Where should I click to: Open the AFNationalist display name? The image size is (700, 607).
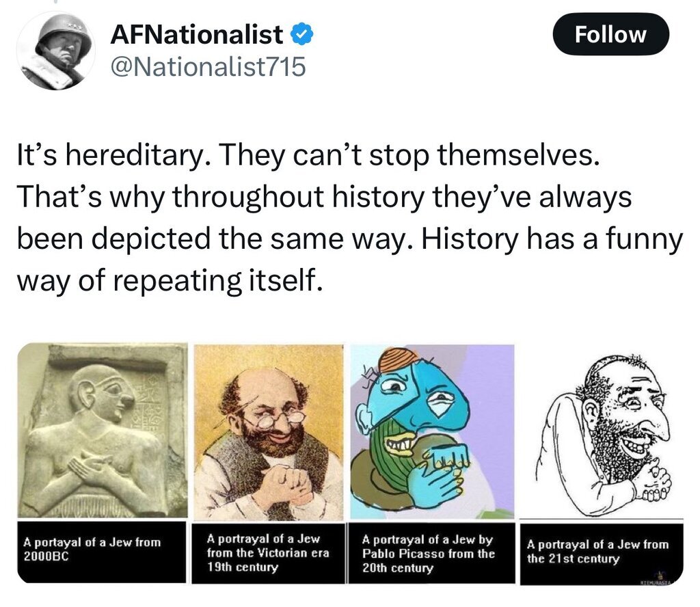(x=196, y=34)
